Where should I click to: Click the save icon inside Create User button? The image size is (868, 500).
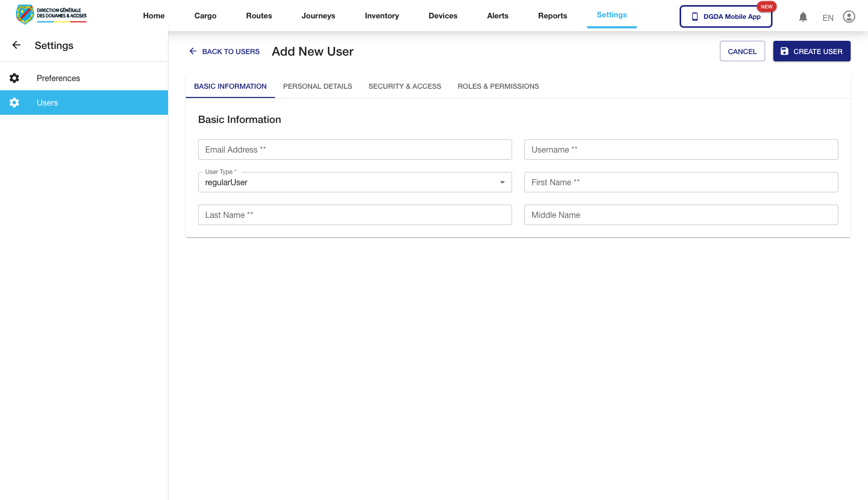coord(784,51)
